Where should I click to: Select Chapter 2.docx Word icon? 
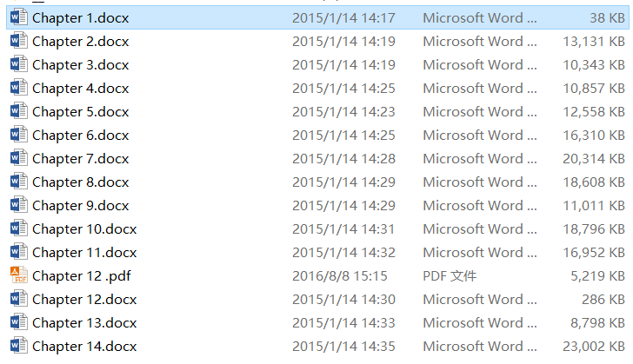click(x=19, y=41)
